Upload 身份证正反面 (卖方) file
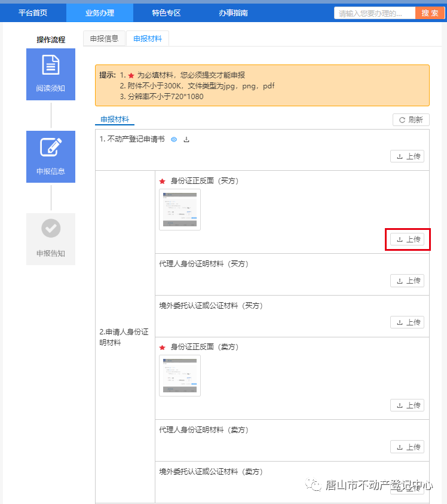 point(408,405)
